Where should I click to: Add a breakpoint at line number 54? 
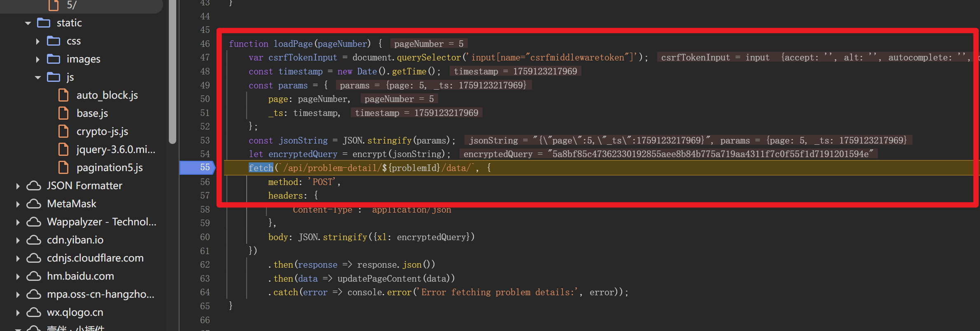205,154
